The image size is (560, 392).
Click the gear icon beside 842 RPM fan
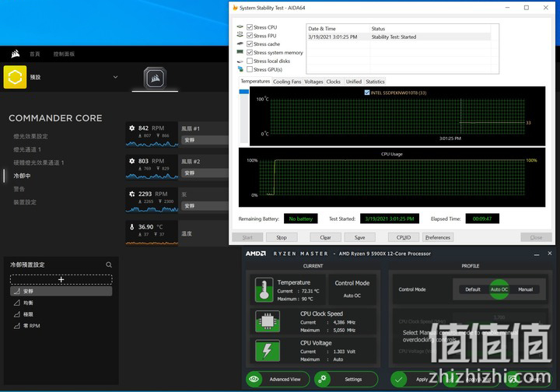(x=131, y=128)
